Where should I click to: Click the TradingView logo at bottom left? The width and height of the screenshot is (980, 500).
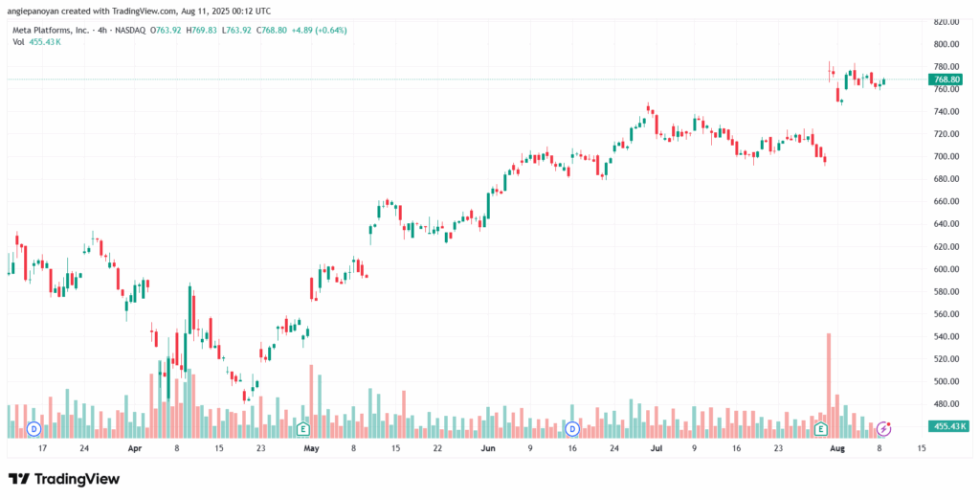(x=63, y=478)
